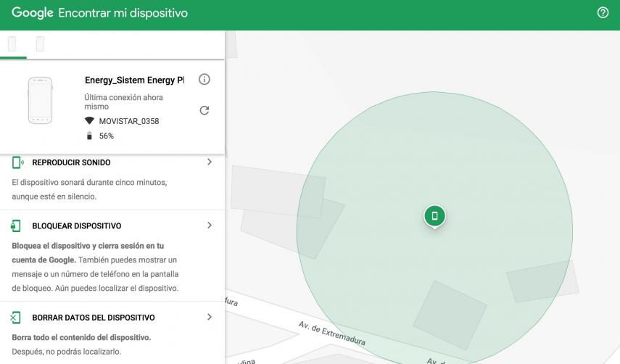The width and height of the screenshot is (620, 364).
Task: Click the Última conexión ahora mismo text
Action: tap(123, 102)
